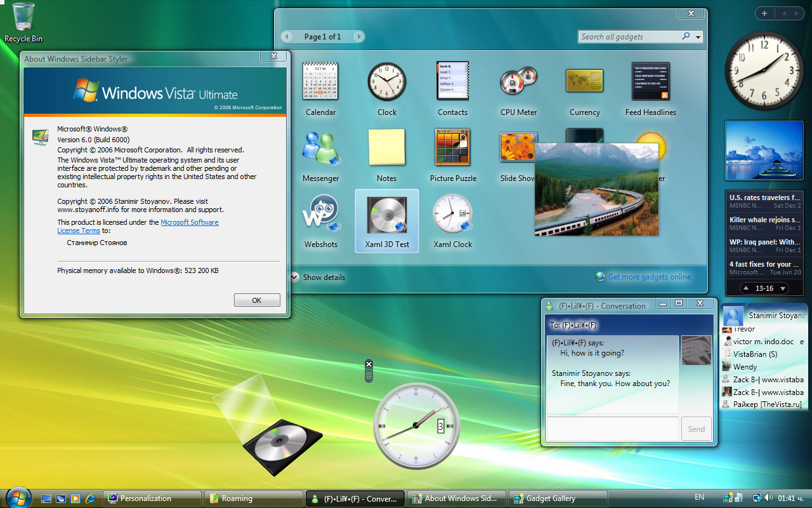The width and height of the screenshot is (812, 508).
Task: Click the Search all gadgets field
Action: [628, 37]
